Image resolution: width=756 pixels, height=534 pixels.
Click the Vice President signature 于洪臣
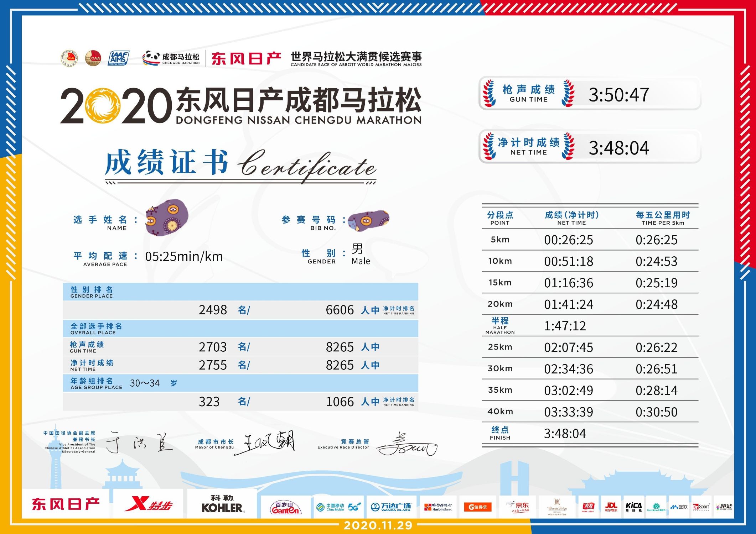coord(139,442)
